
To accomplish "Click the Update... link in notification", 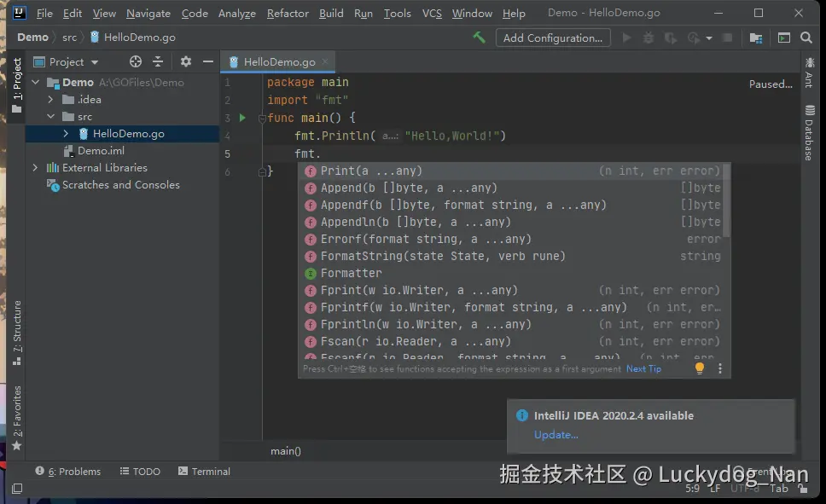I will pyautogui.click(x=556, y=434).
